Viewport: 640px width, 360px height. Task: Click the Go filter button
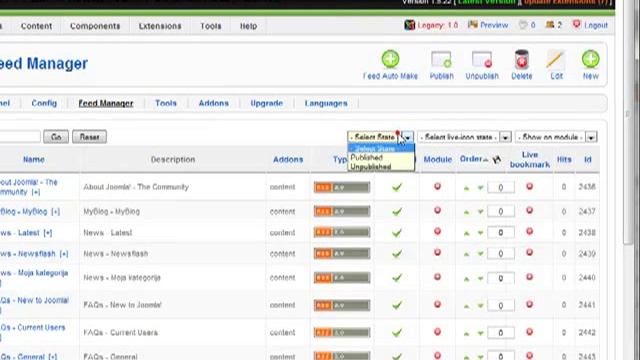coord(56,137)
